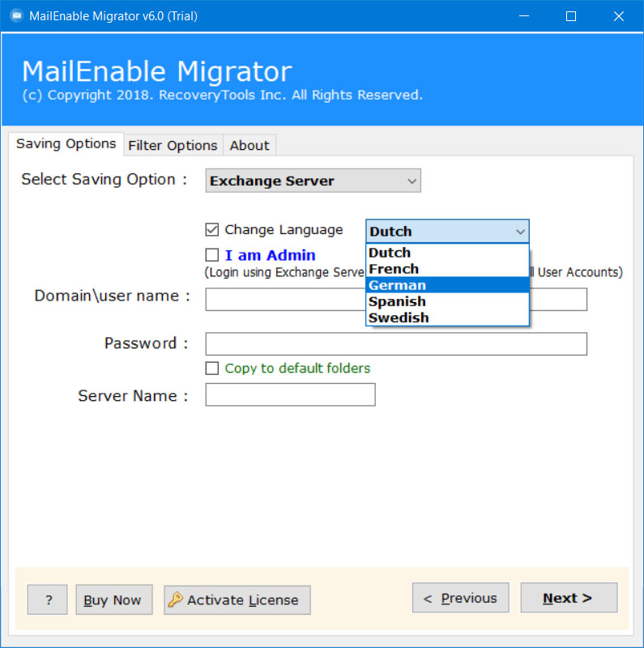Click the Buy Now button
Viewport: 644px width, 648px height.
click(x=114, y=599)
